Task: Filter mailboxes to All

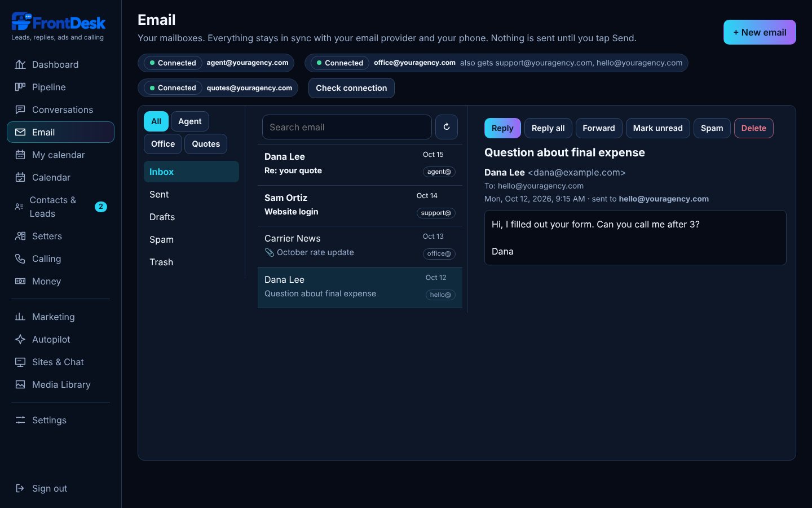Action: coord(156,121)
